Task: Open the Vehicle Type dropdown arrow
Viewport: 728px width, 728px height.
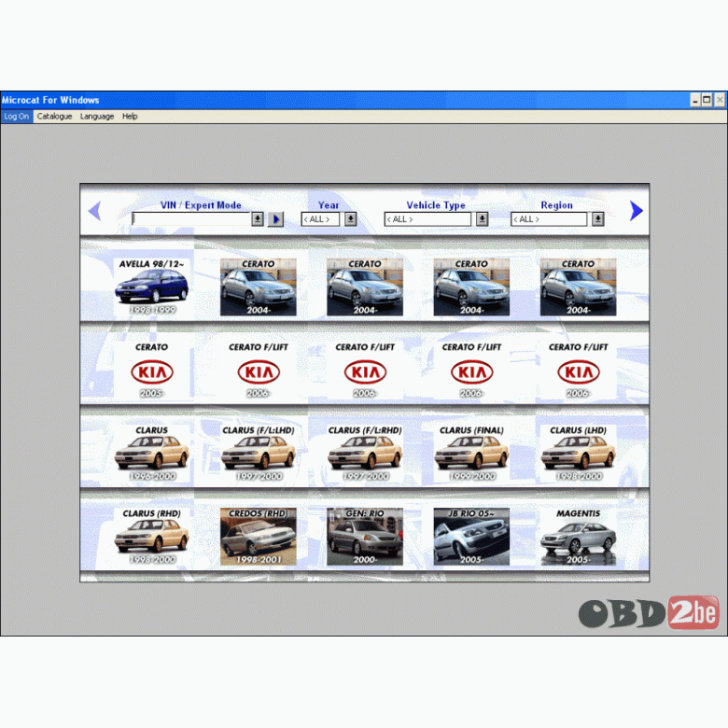Action: click(482, 218)
